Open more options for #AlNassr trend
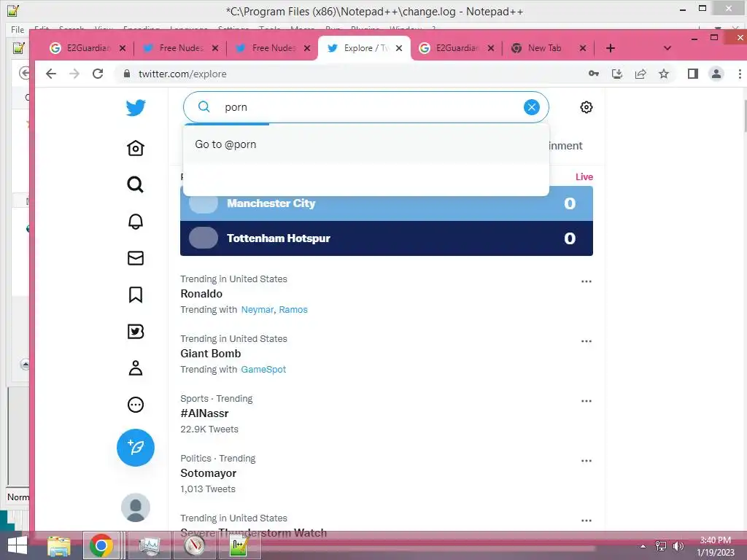This screenshot has width=747, height=560. [587, 401]
